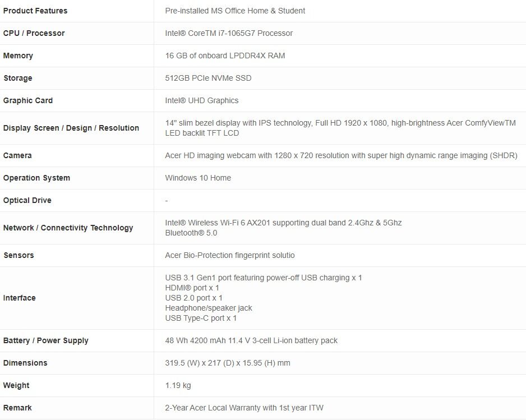The image size is (526, 420).
Task: Select the Windows 10 Home value
Action: [x=198, y=178]
